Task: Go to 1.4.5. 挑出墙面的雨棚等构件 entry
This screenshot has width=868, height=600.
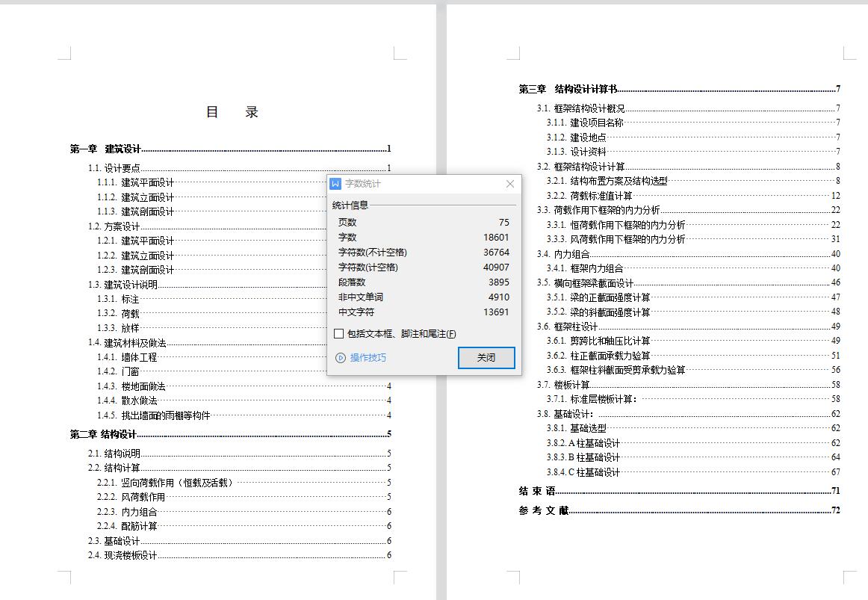Action: point(244,415)
